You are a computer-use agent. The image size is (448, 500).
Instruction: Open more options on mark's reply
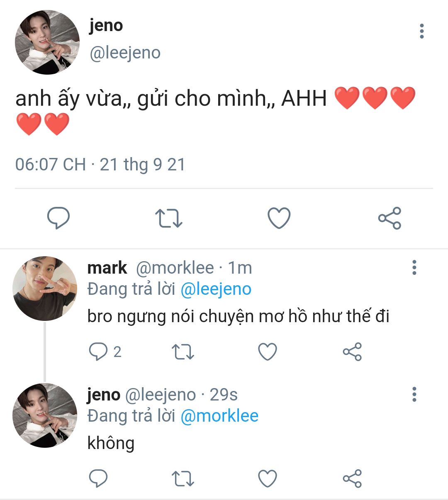click(414, 267)
